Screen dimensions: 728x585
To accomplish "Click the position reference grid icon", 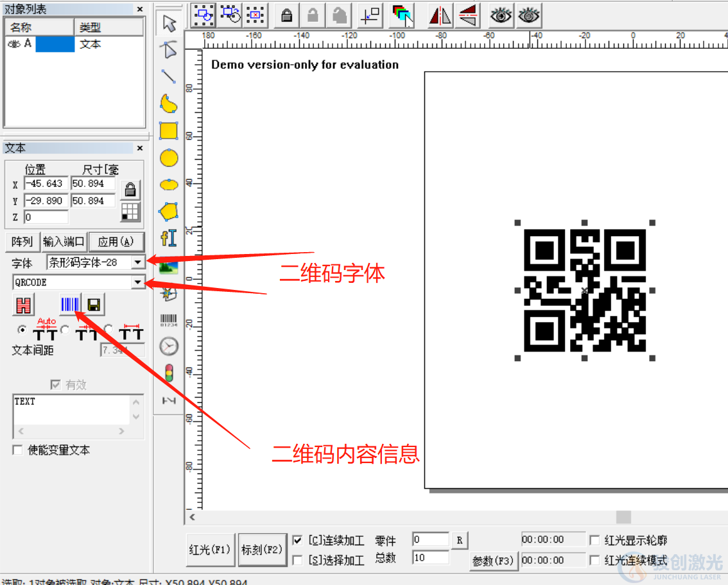I will [x=130, y=212].
